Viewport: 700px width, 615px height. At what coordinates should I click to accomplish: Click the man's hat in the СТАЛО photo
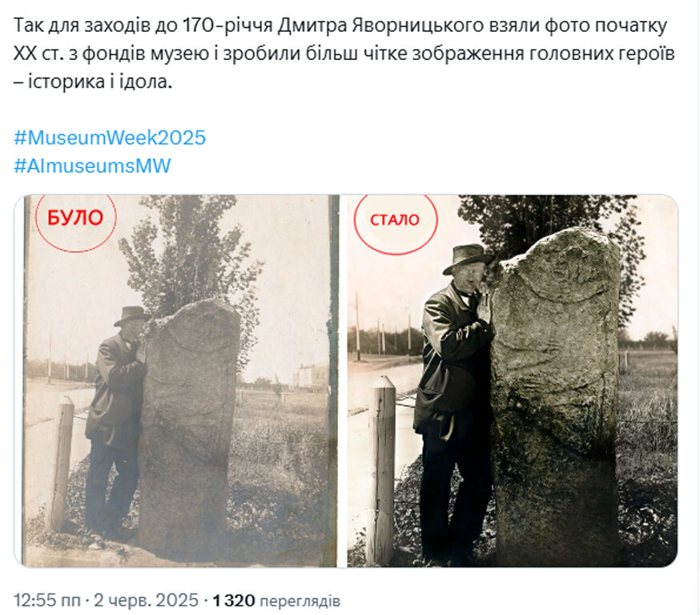[468, 258]
